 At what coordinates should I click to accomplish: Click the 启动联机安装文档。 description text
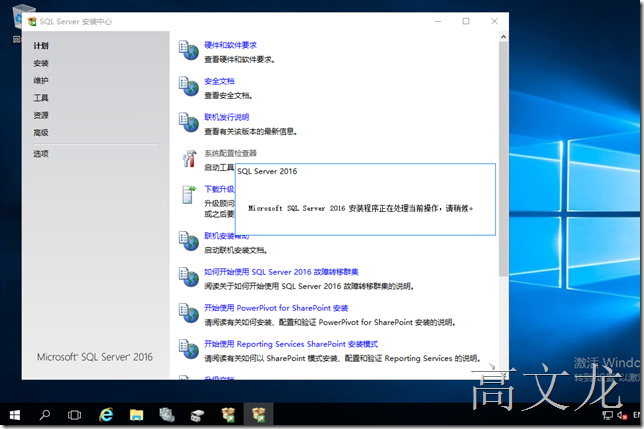pos(236,250)
